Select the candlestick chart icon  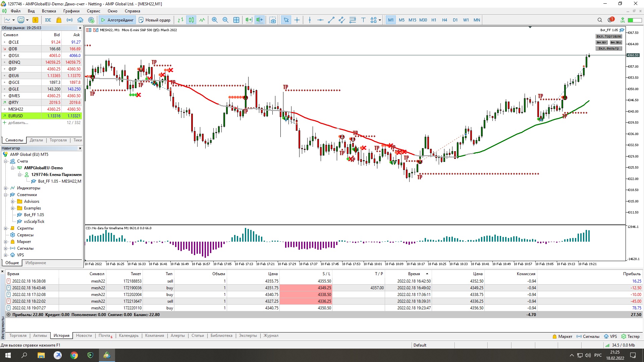(191, 20)
